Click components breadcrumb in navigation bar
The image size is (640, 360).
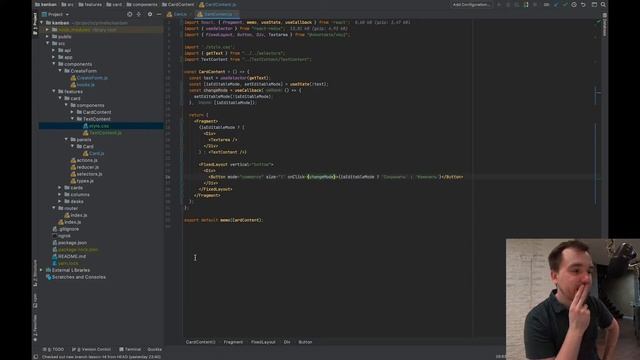(x=142, y=4)
